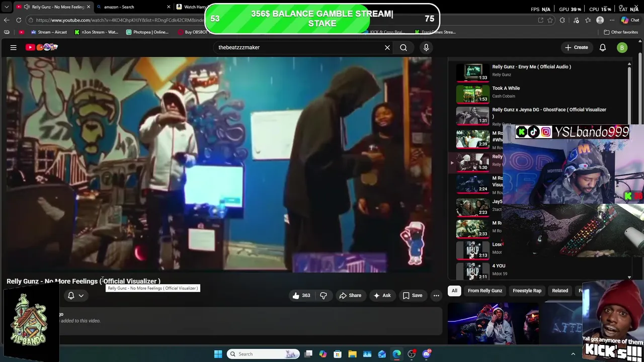This screenshot has height=362, width=644.
Task: Open the Photopea Online bookmark
Action: pos(147,32)
